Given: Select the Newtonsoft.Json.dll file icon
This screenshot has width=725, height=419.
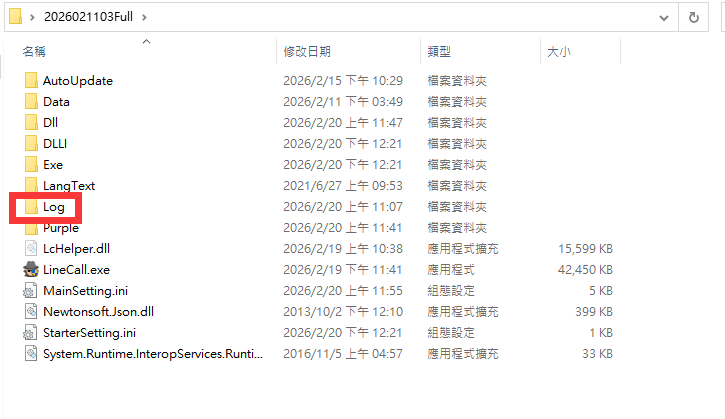Looking at the screenshot, I should pyautogui.click(x=31, y=312).
